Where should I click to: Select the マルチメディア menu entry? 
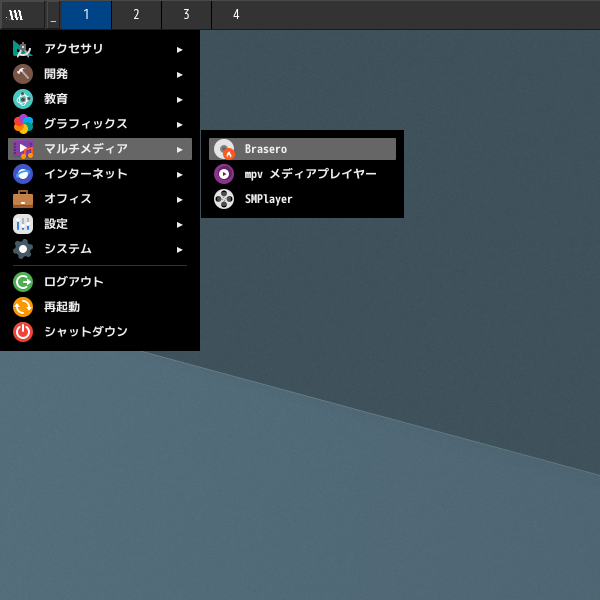pyautogui.click(x=100, y=149)
